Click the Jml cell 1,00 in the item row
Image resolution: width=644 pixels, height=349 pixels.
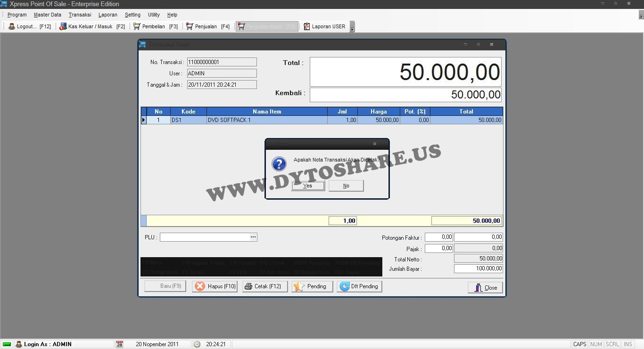(342, 120)
